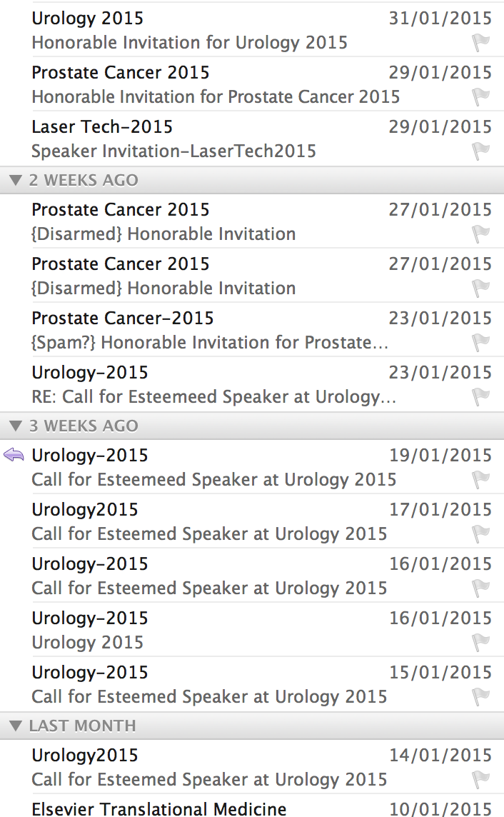504x817 pixels.
Task: Flag the Urology 2015 email dated 31/01/2015
Action: coord(482,43)
